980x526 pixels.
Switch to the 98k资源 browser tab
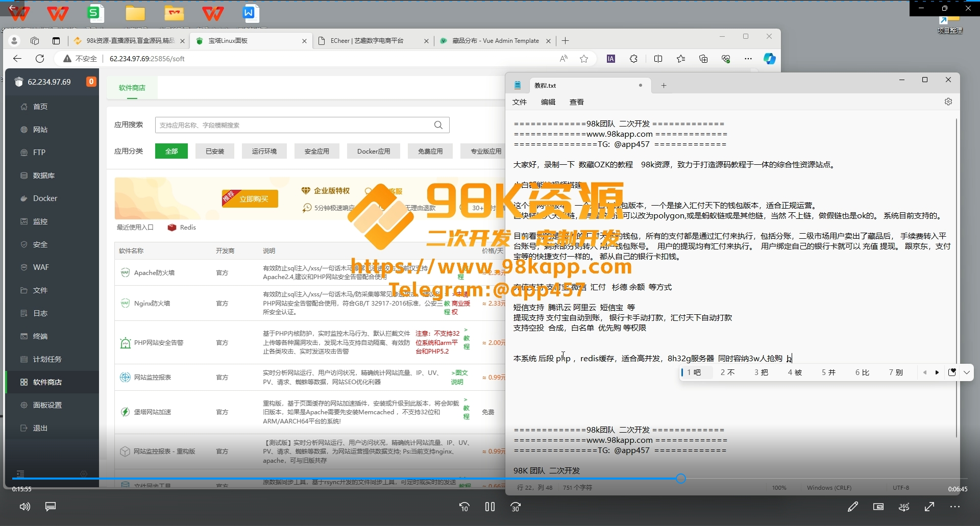[129, 41]
